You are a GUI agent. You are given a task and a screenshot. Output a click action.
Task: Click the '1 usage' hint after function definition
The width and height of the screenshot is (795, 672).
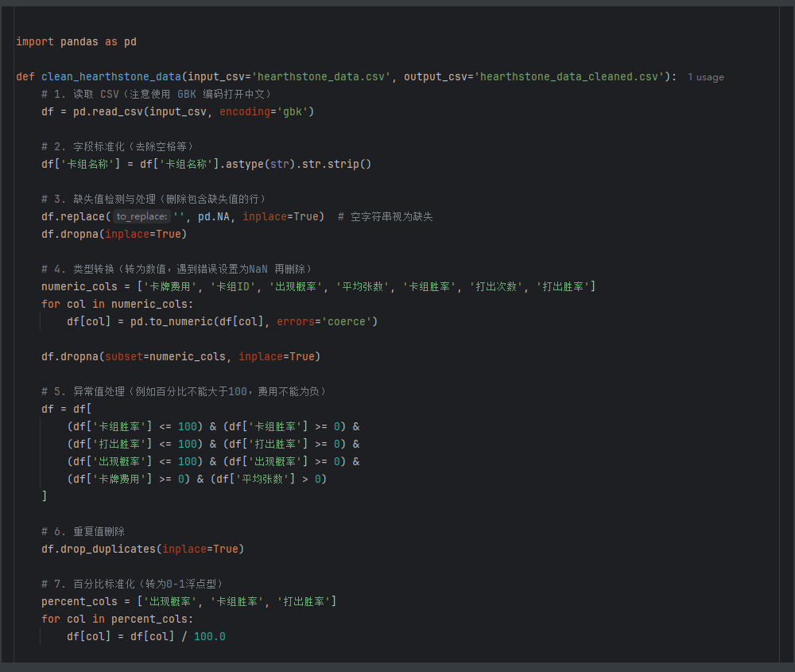coord(705,77)
